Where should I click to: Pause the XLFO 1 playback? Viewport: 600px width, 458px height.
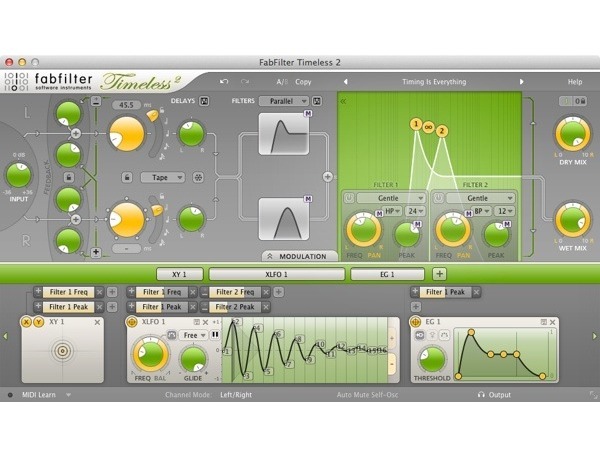tap(215, 335)
